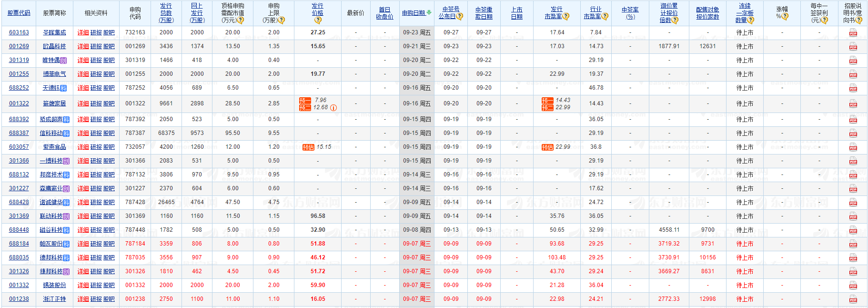
Task: Click help icon beside 询价累计报价倍数 header
Action: click(x=675, y=21)
